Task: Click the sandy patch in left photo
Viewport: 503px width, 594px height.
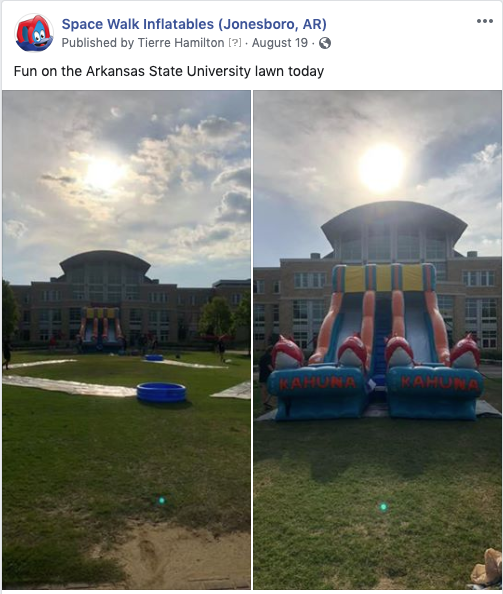Action: coord(174,555)
